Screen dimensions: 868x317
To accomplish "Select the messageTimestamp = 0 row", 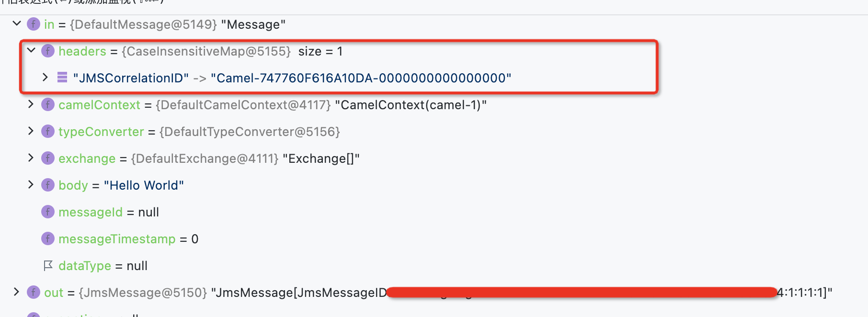I will click(x=434, y=239).
